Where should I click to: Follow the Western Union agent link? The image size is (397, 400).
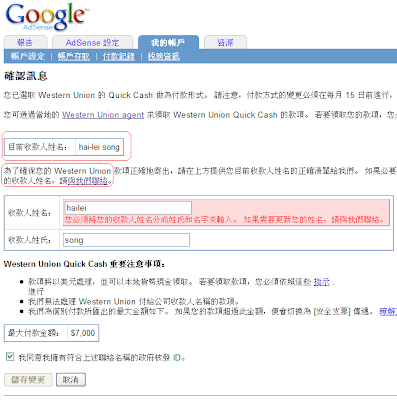103,115
